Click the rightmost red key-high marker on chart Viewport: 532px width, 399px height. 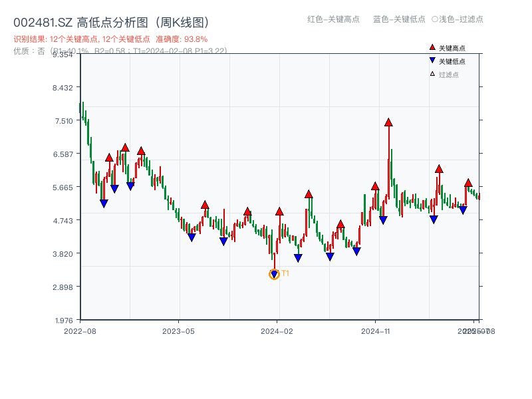[x=468, y=183]
